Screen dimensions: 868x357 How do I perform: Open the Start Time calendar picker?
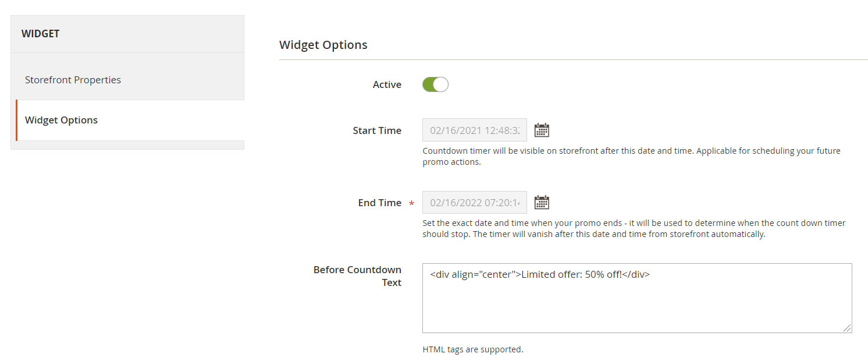[x=542, y=130]
